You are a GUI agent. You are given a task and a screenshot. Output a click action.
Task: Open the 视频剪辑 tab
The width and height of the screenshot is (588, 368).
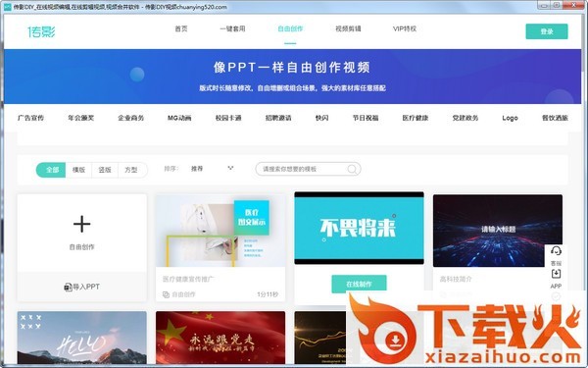click(x=348, y=28)
